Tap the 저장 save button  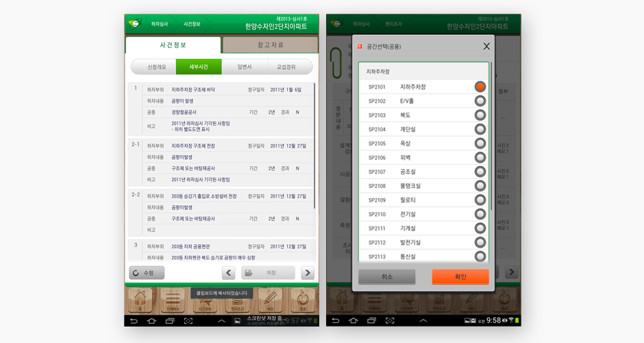point(268,272)
